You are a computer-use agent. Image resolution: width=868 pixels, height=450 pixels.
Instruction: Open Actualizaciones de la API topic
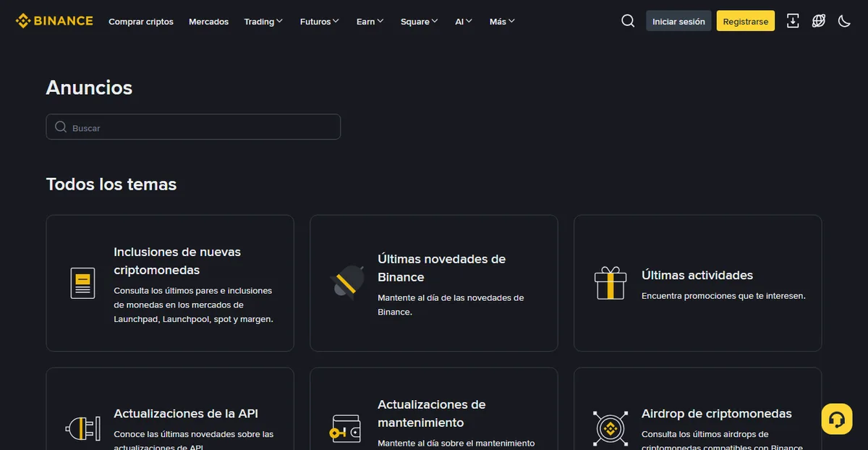(170, 409)
